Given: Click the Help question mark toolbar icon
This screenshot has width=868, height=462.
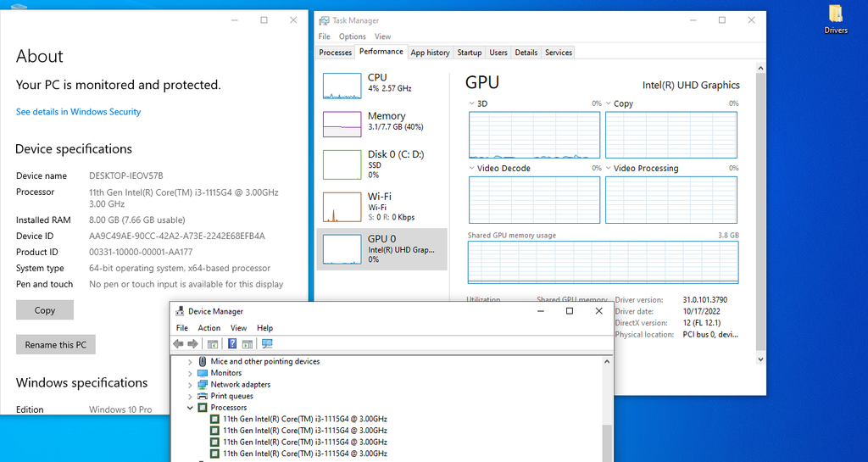Looking at the screenshot, I should click(231, 344).
